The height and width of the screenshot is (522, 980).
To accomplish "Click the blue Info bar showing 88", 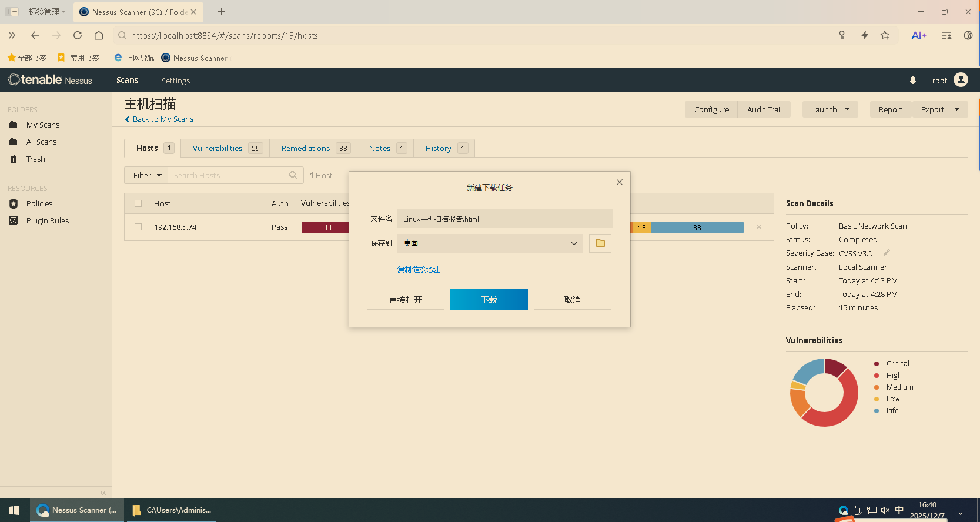I will [x=697, y=227].
